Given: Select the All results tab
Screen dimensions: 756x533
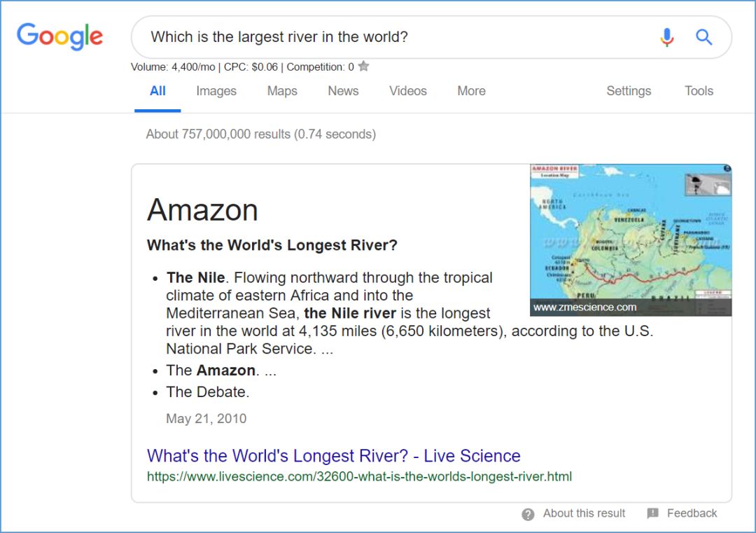Looking at the screenshot, I should point(157,91).
